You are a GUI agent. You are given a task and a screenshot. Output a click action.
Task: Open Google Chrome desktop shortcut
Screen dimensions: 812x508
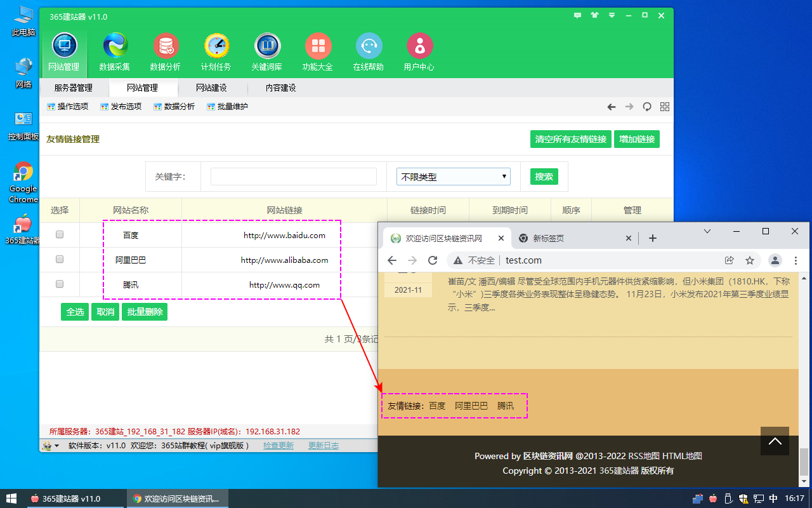click(23, 182)
